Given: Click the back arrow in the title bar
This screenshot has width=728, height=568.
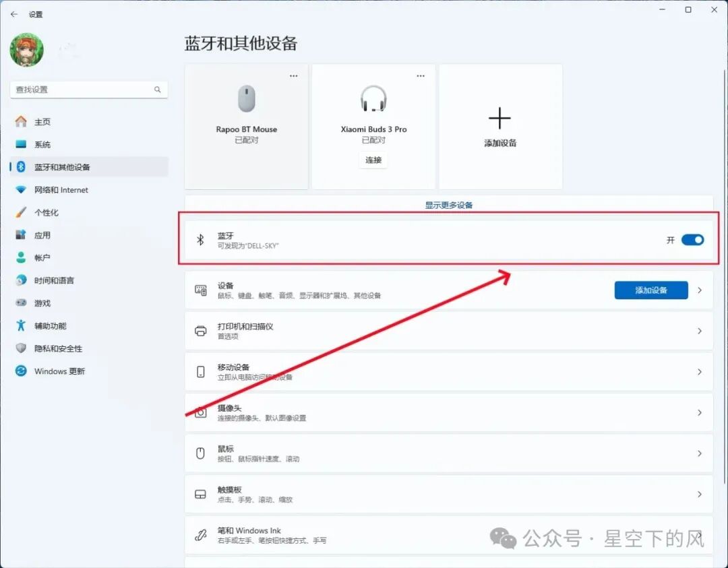Looking at the screenshot, I should (x=14, y=14).
